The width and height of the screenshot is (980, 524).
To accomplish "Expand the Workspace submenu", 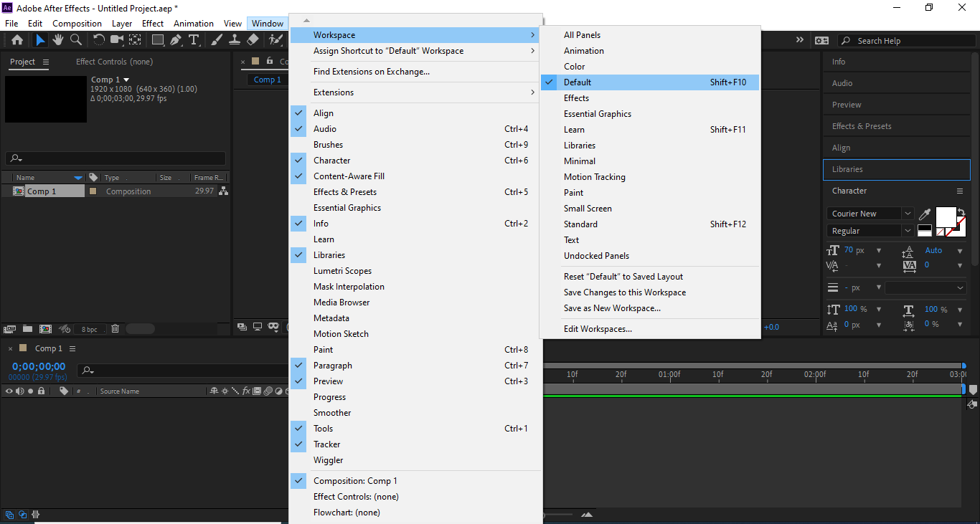I will pos(415,35).
